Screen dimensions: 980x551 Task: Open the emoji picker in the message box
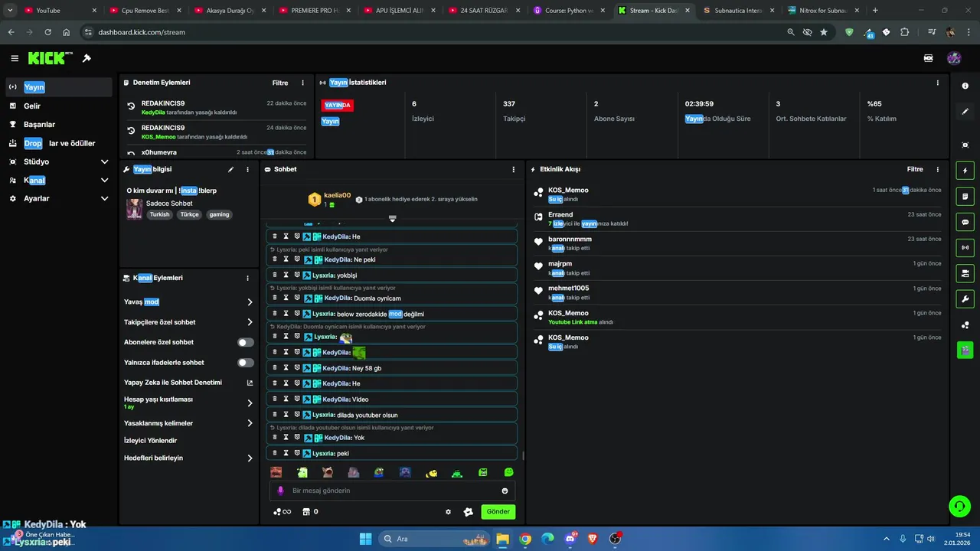[505, 491]
